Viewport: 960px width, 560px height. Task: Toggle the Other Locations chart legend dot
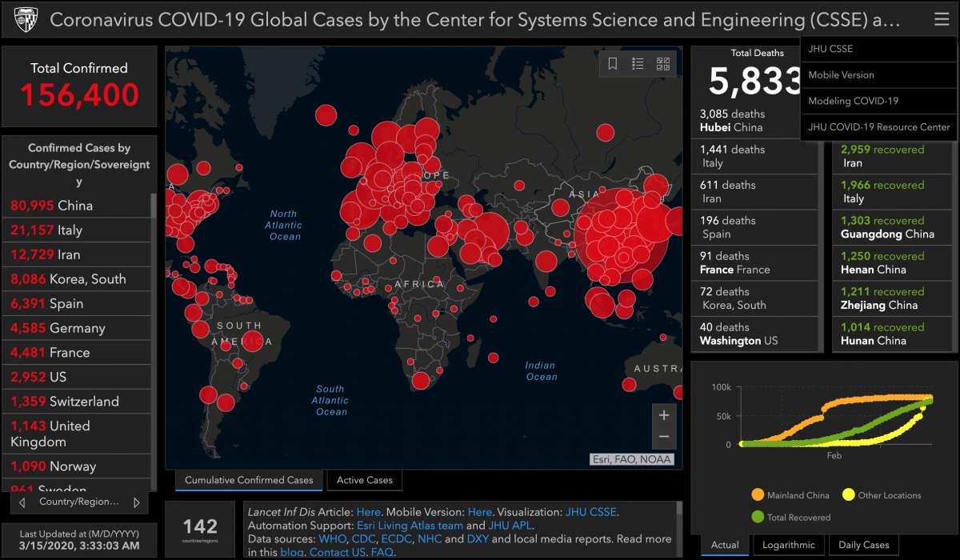click(848, 495)
